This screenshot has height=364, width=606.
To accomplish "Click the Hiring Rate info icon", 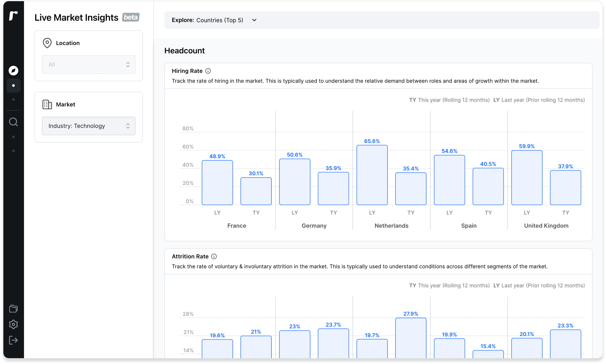I will click(208, 71).
